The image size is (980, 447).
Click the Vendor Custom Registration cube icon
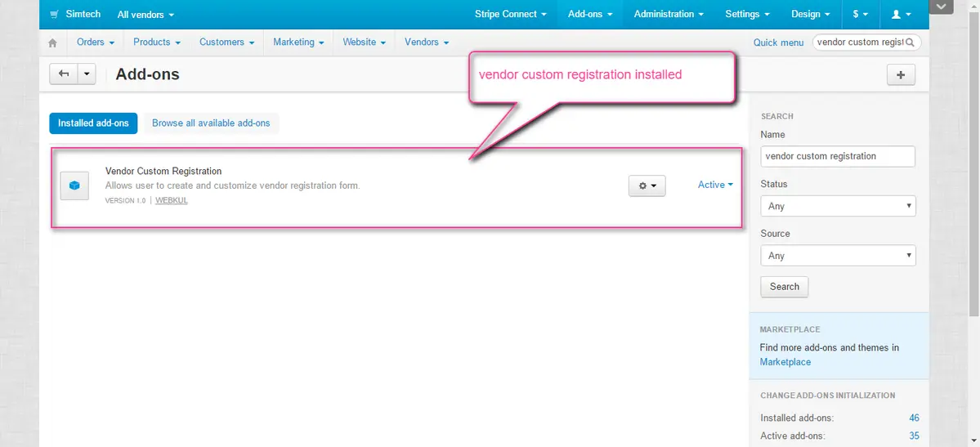tap(74, 186)
